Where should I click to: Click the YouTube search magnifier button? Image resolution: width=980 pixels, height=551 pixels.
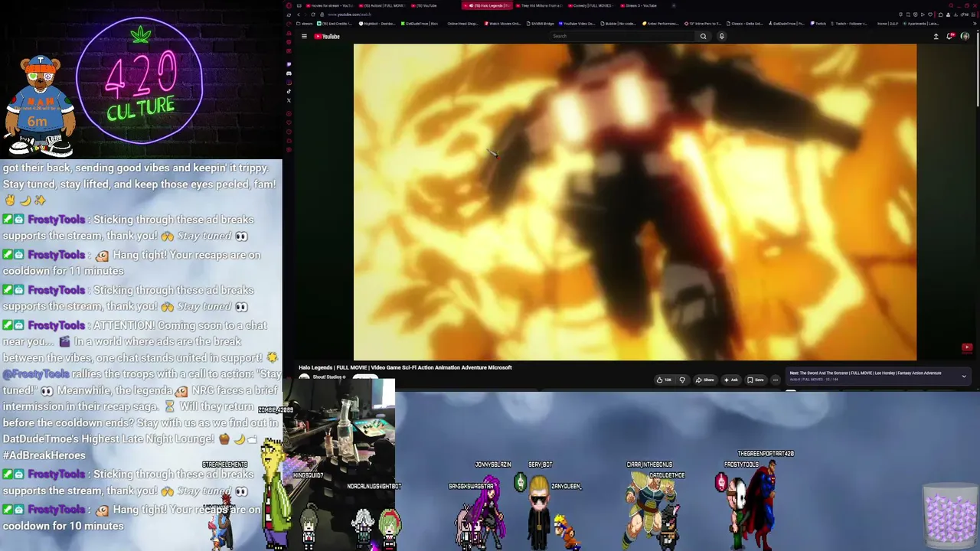point(703,36)
